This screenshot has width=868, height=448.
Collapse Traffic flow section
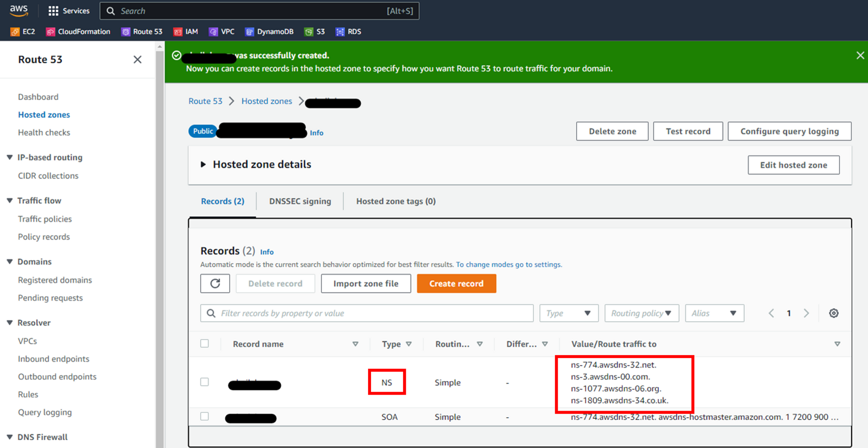[10, 201]
